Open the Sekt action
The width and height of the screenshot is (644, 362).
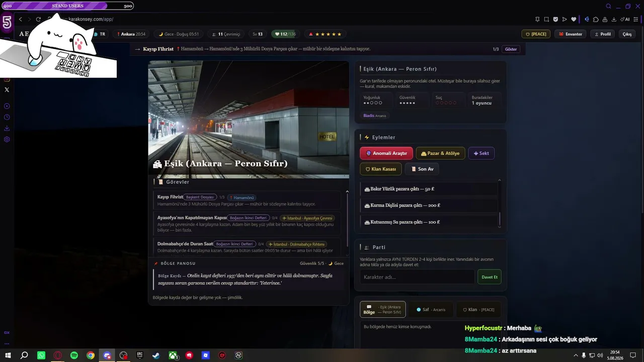click(x=481, y=153)
